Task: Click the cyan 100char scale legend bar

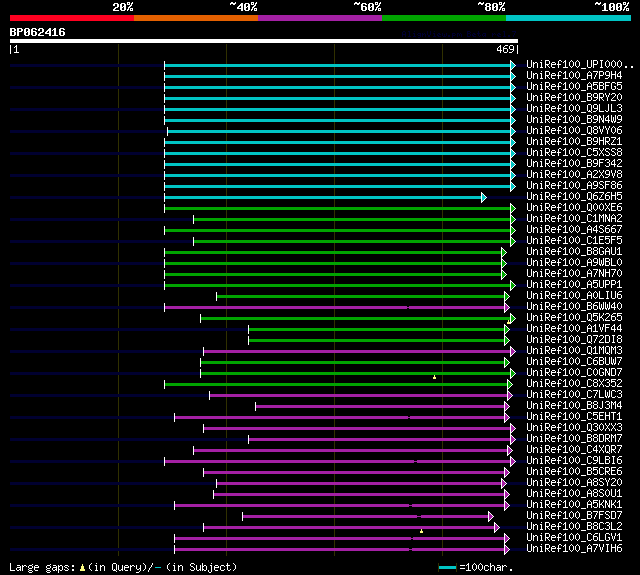Action: tap(447, 567)
